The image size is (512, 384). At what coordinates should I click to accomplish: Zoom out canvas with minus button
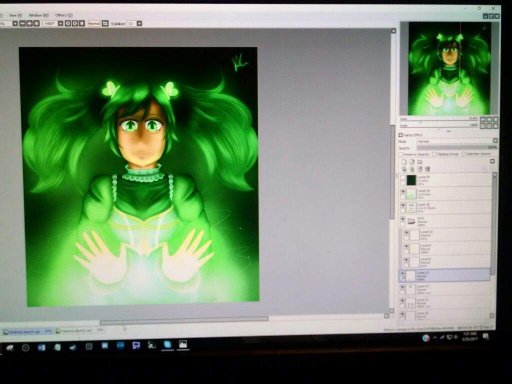click(22, 23)
